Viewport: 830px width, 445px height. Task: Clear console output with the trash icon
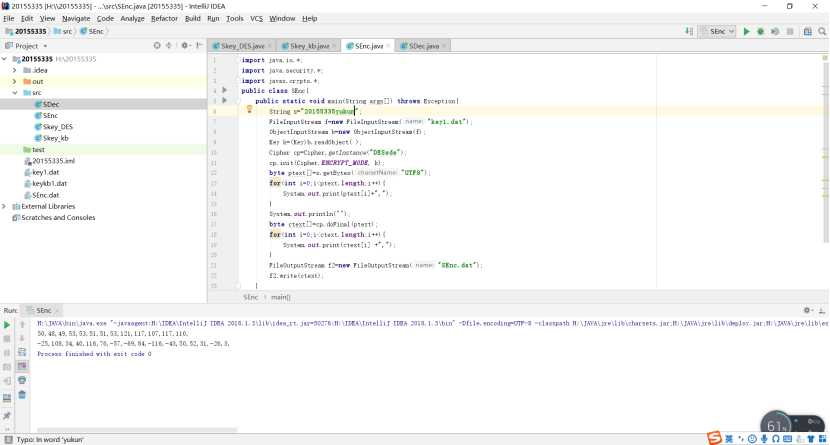point(21,394)
